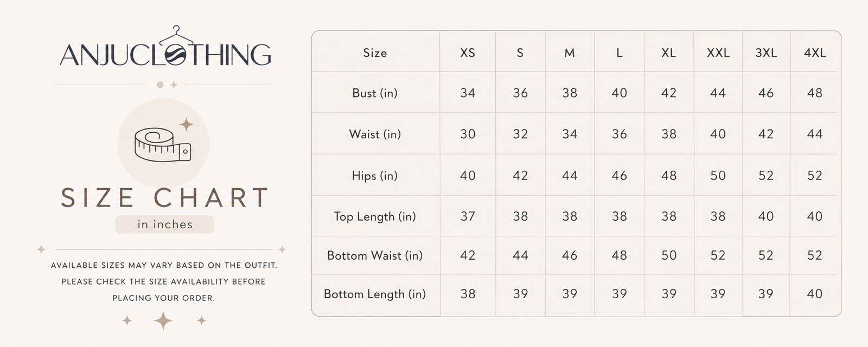Click the sparkle beside the measuring tape circle
The image size is (868, 347).
point(186,125)
